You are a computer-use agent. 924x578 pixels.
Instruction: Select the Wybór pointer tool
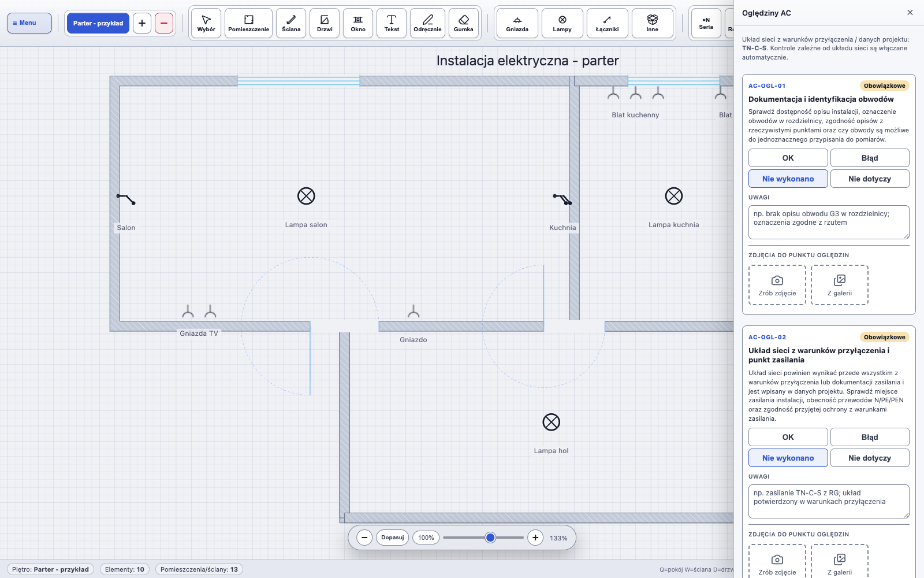[206, 23]
